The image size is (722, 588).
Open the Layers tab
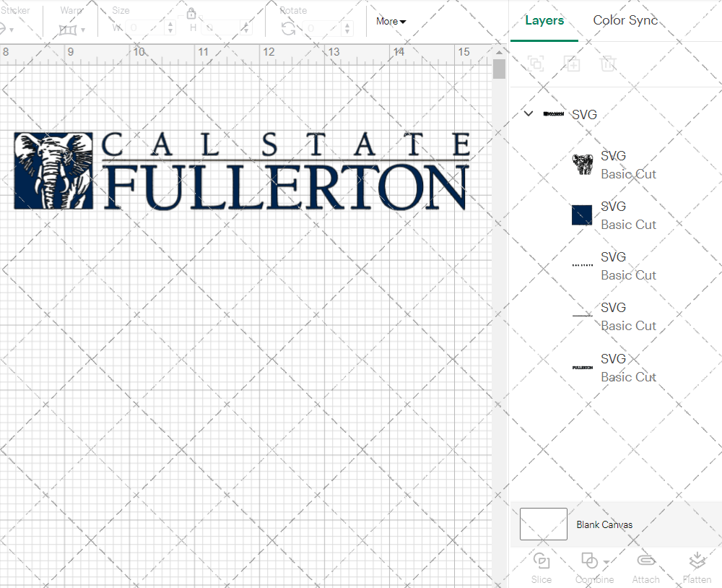[544, 20]
